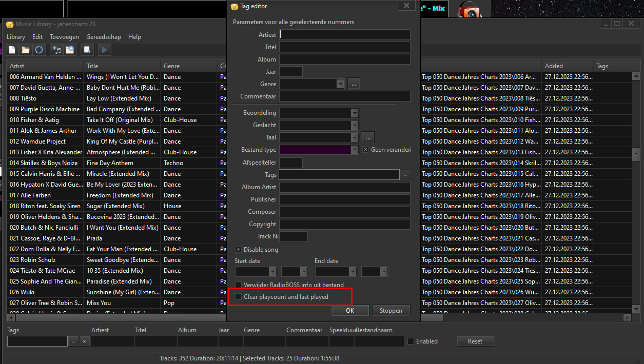Click the add folder icon

click(70, 50)
